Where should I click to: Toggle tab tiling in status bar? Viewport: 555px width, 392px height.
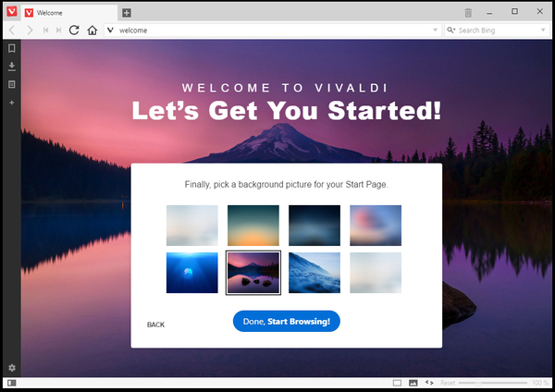pos(397,383)
